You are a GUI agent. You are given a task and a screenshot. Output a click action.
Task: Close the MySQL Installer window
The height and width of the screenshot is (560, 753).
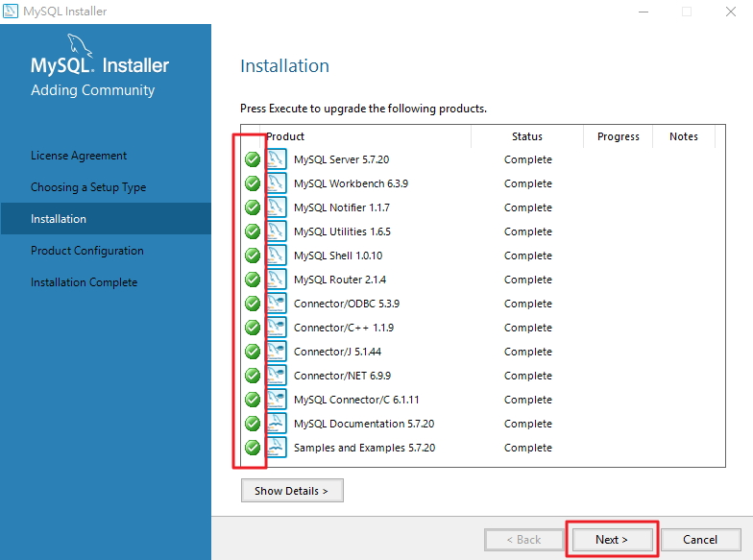click(731, 12)
